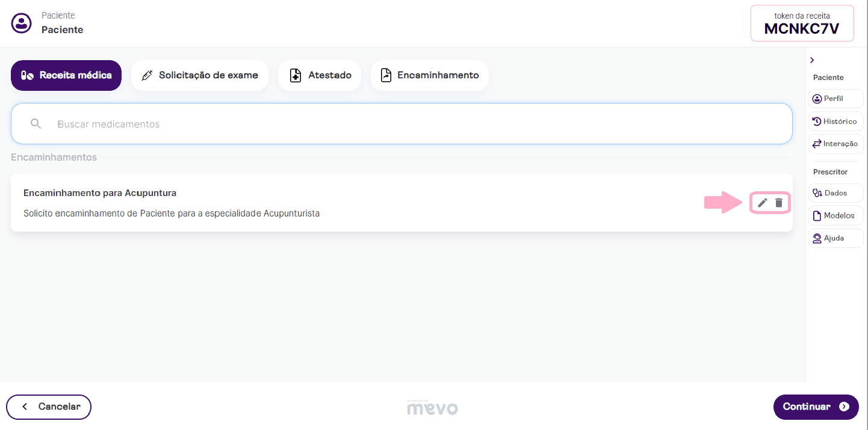The image size is (868, 430).
Task: Open the Interação panel
Action: (835, 144)
